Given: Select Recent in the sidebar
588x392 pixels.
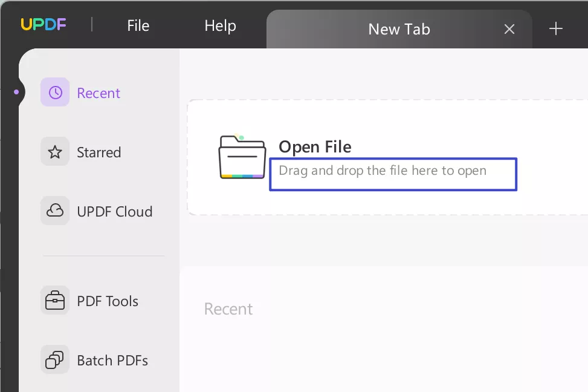Looking at the screenshot, I should [99, 93].
